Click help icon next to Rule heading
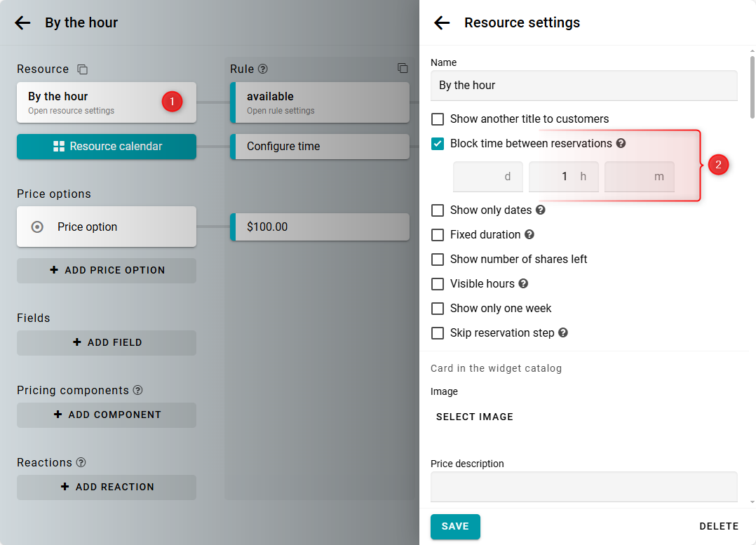This screenshot has width=756, height=545. pyautogui.click(x=263, y=69)
